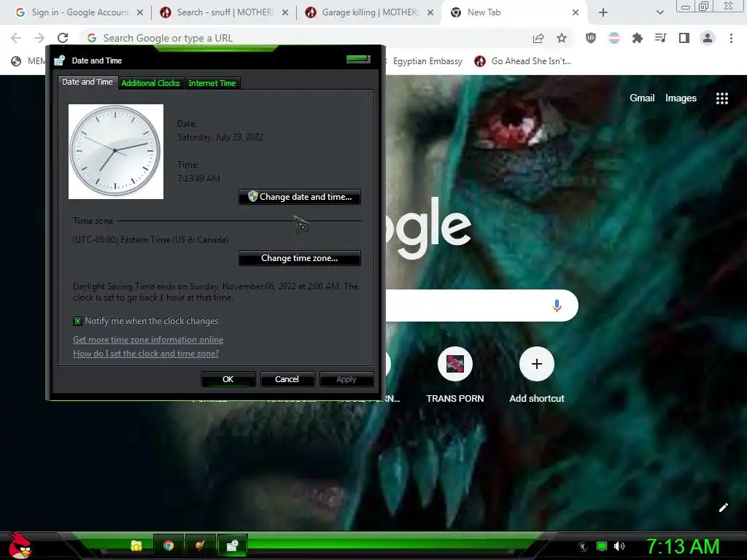Open the file explorer taskbar icon

pyautogui.click(x=136, y=545)
